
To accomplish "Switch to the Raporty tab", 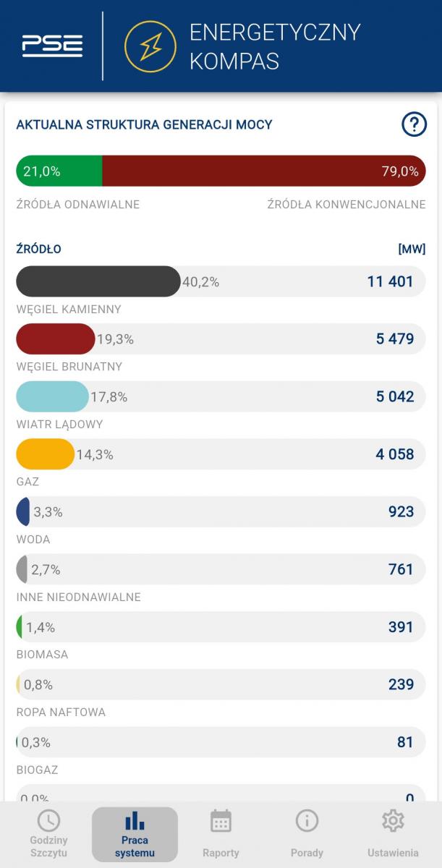I will click(221, 852).
